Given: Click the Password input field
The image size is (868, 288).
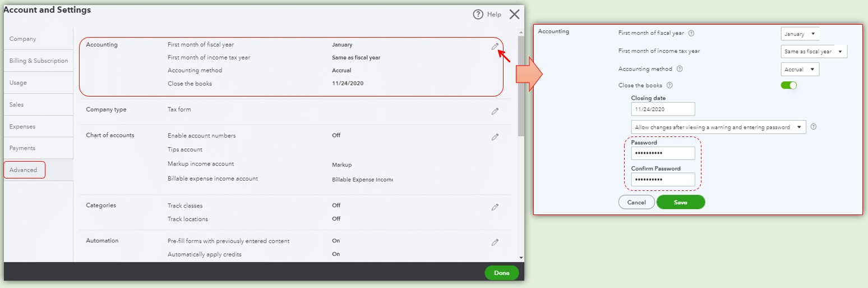Looking at the screenshot, I should [663, 153].
